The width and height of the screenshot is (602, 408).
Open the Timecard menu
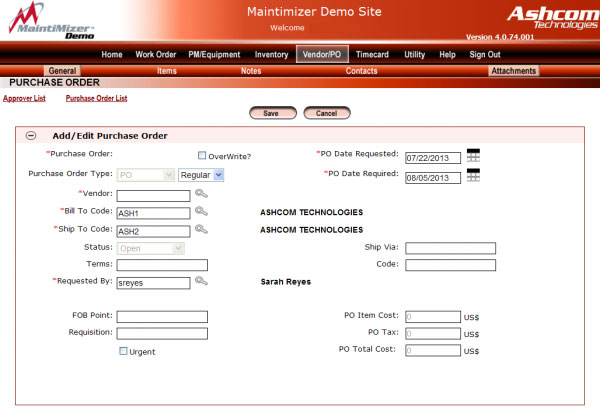click(x=372, y=55)
